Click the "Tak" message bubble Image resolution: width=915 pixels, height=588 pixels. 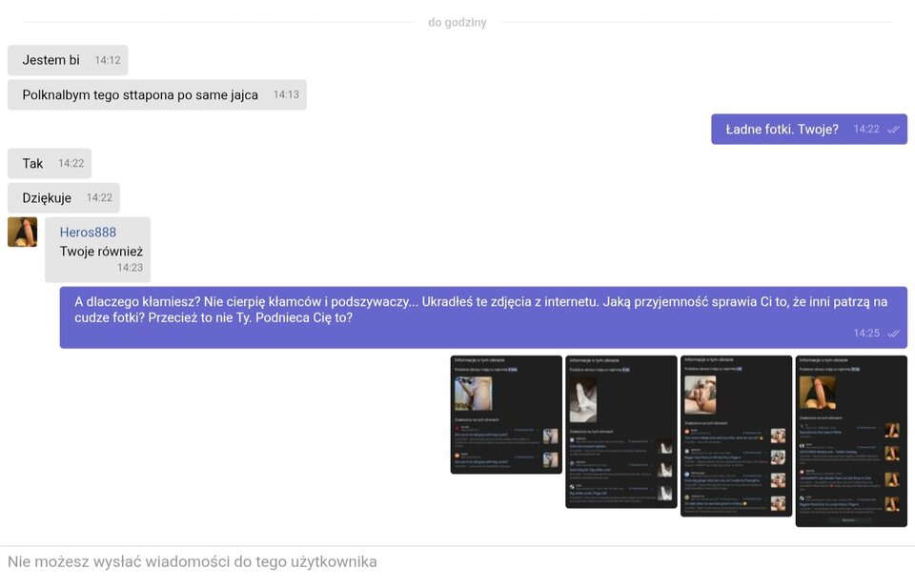pos(33,164)
